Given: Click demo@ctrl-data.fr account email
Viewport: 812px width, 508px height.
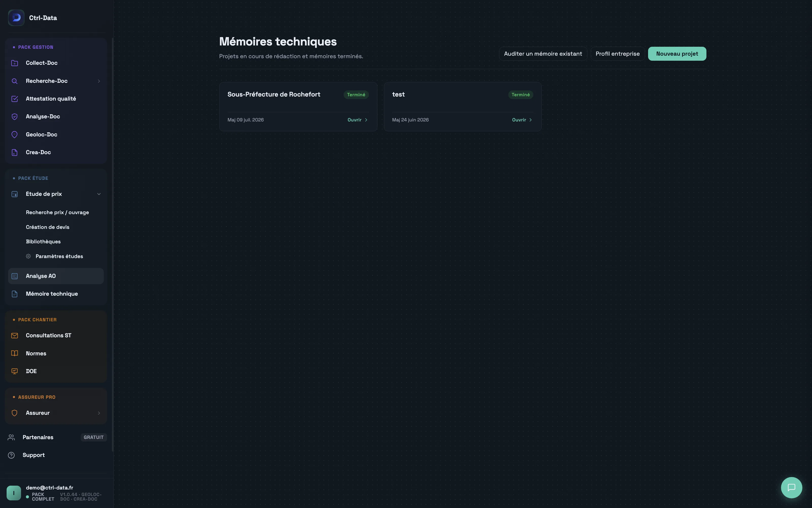Looking at the screenshot, I should click(49, 487).
